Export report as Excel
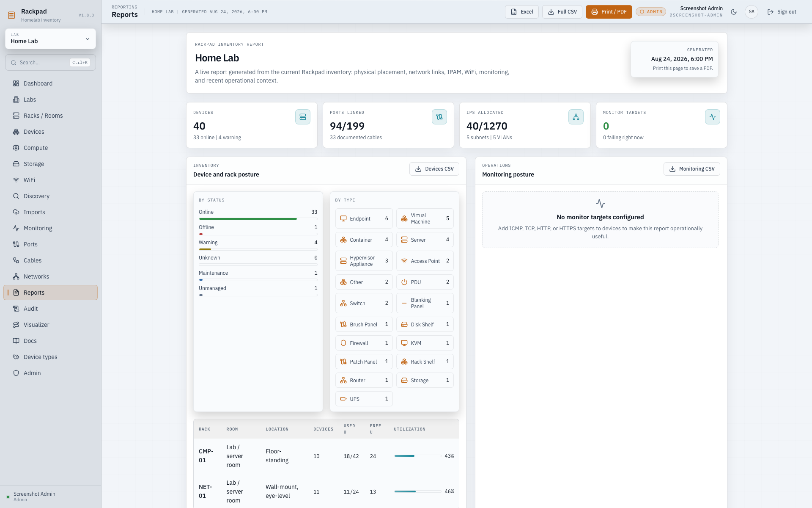The width and height of the screenshot is (812, 508). point(522,12)
